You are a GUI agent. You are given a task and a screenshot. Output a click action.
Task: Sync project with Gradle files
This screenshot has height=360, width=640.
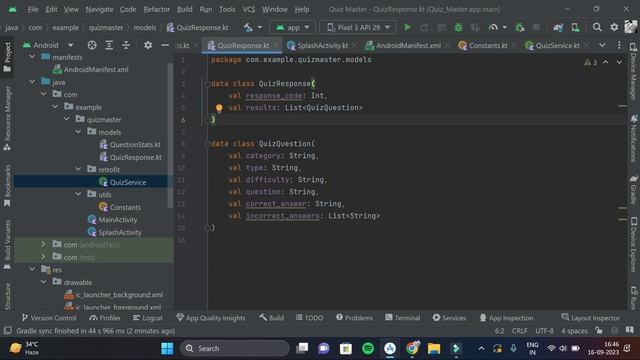[x=558, y=27]
